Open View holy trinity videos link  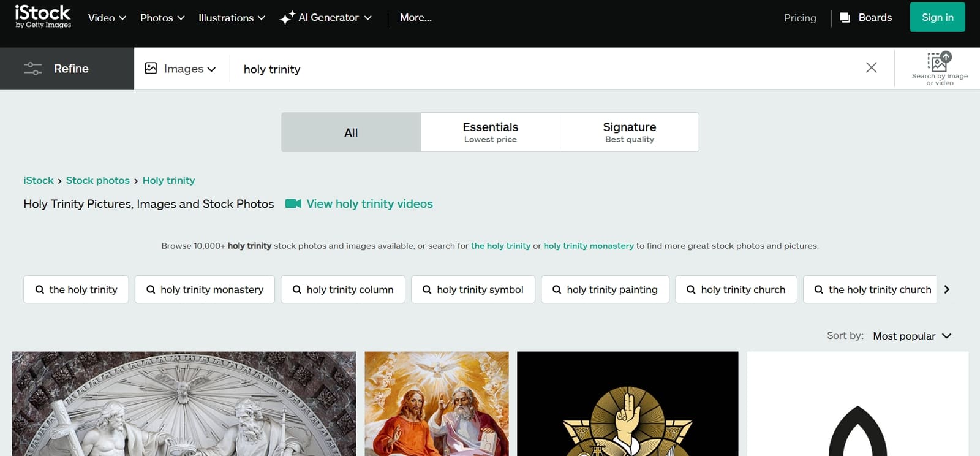tap(369, 203)
